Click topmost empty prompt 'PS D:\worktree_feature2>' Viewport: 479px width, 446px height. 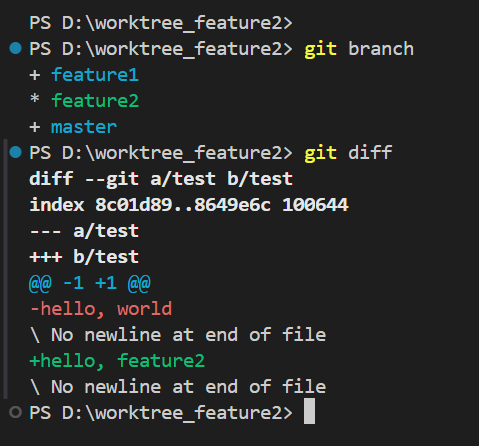[x=161, y=23]
